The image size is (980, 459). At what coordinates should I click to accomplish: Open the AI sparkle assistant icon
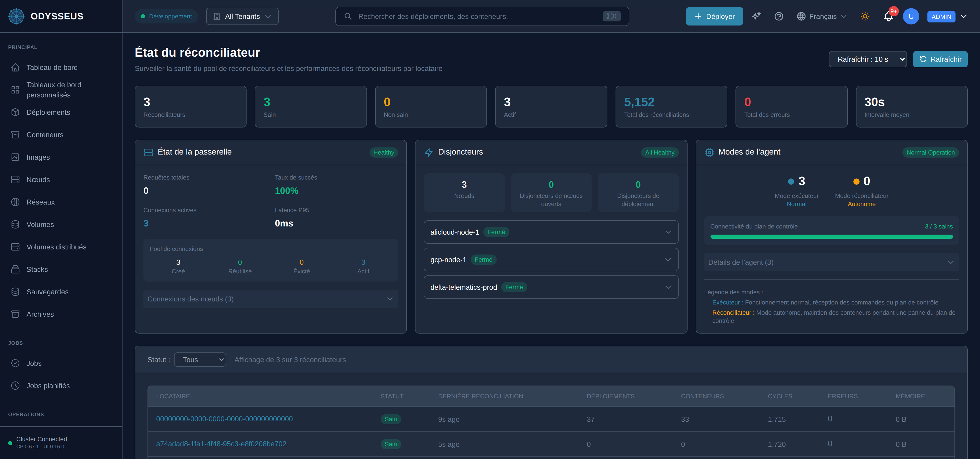coord(756,16)
